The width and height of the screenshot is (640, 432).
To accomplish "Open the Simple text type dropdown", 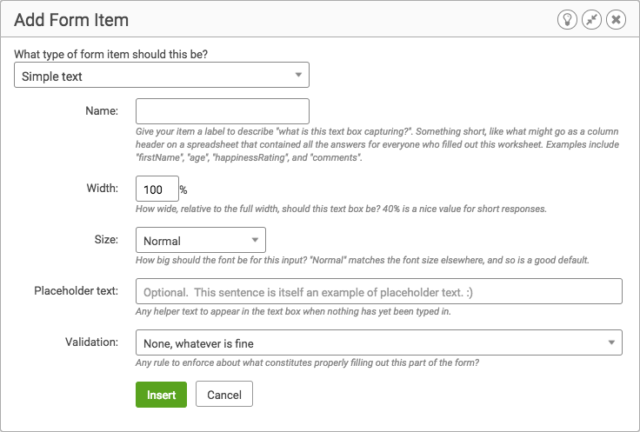I will (x=162, y=75).
